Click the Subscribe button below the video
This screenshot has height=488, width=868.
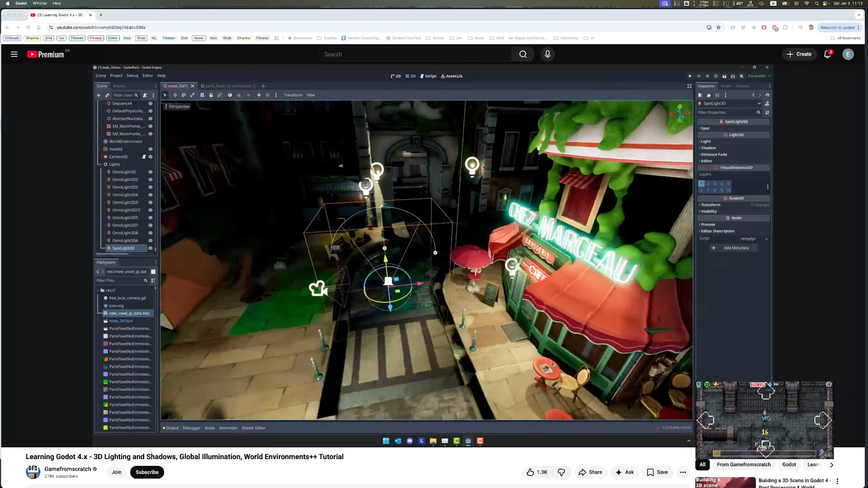click(147, 472)
